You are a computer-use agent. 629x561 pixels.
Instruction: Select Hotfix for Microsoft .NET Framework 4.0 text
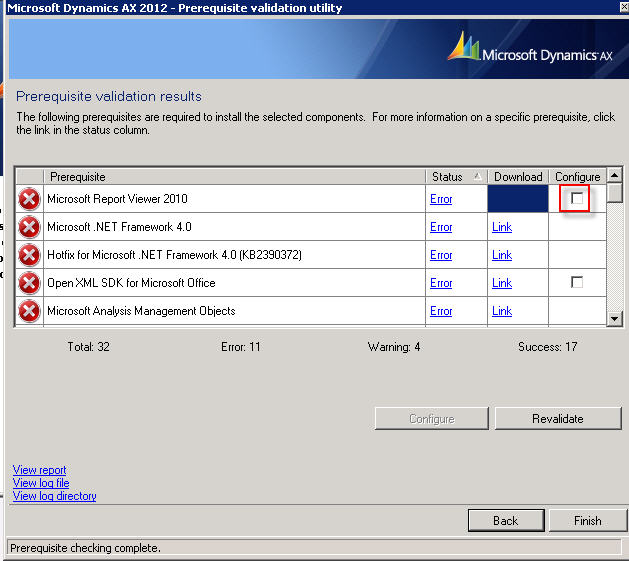pyautogui.click(x=174, y=255)
